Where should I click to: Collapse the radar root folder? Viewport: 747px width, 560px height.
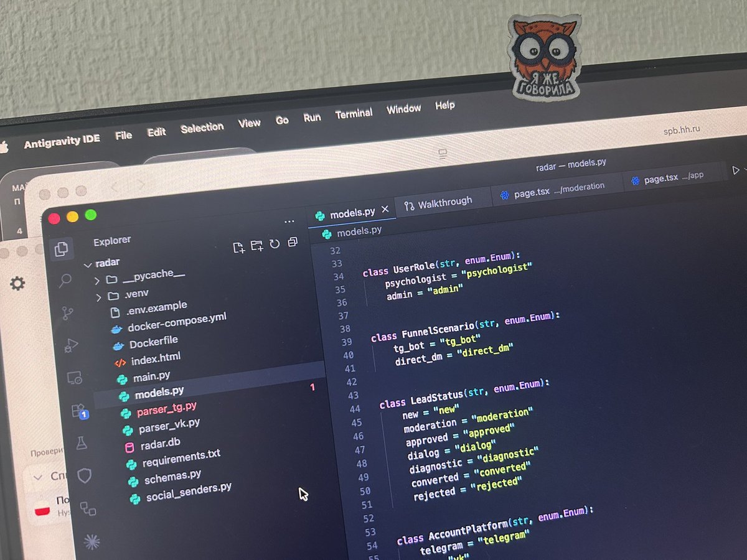click(87, 264)
